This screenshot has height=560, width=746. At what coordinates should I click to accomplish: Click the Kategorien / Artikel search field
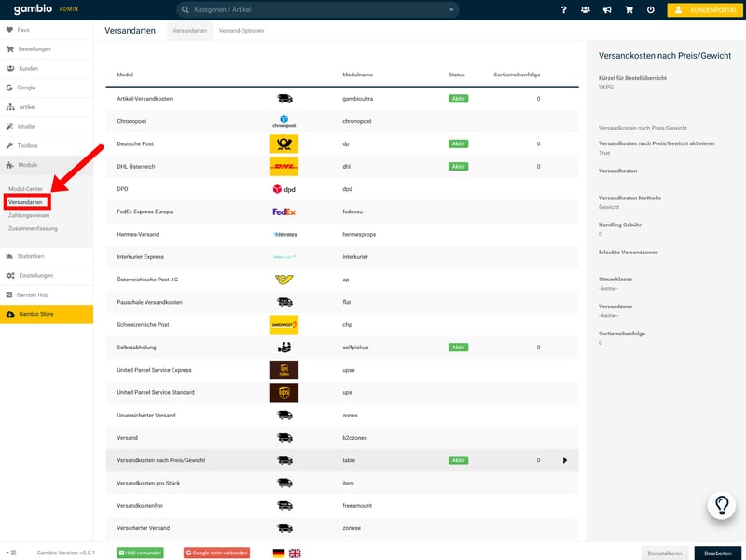[317, 10]
